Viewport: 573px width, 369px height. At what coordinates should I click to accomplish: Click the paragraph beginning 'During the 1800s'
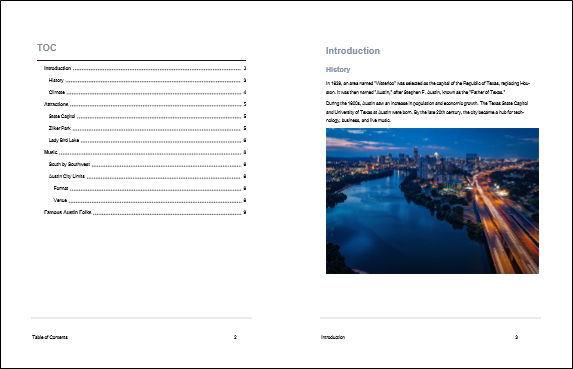point(427,112)
